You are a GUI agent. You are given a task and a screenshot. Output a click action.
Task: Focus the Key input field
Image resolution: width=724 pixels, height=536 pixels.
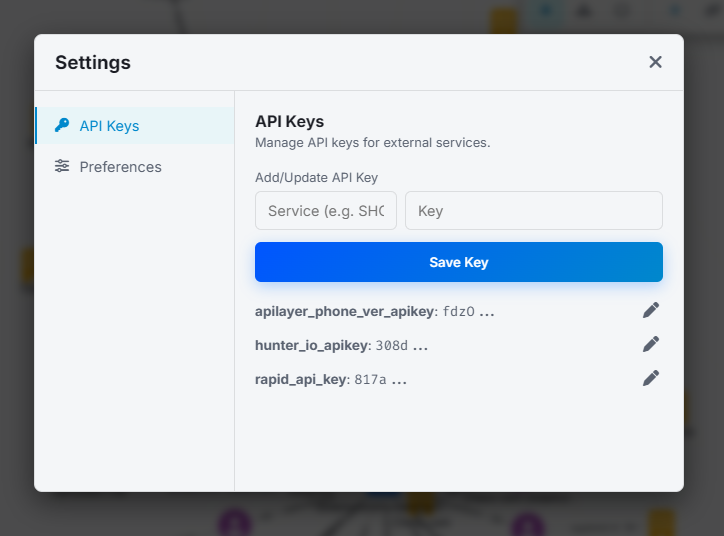(x=534, y=211)
